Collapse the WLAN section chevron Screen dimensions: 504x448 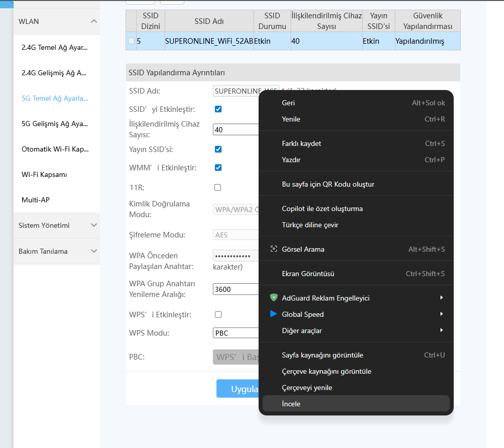(x=94, y=21)
